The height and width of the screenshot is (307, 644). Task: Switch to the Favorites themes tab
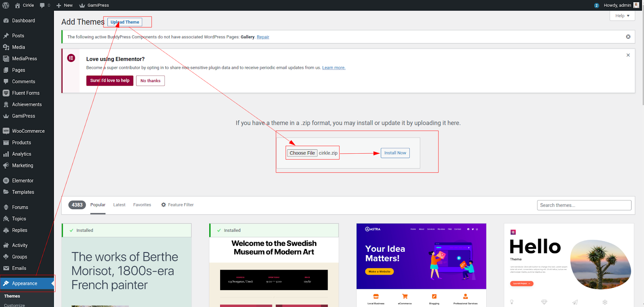(x=142, y=205)
